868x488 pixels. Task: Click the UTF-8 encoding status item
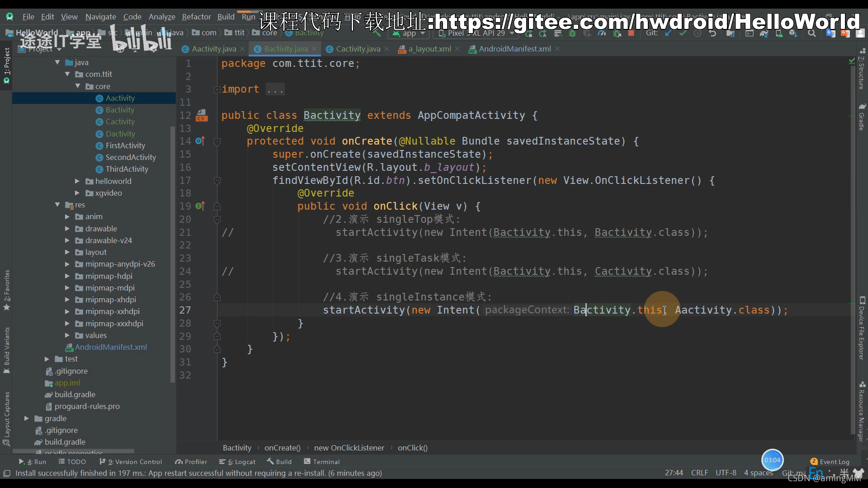[726, 473]
